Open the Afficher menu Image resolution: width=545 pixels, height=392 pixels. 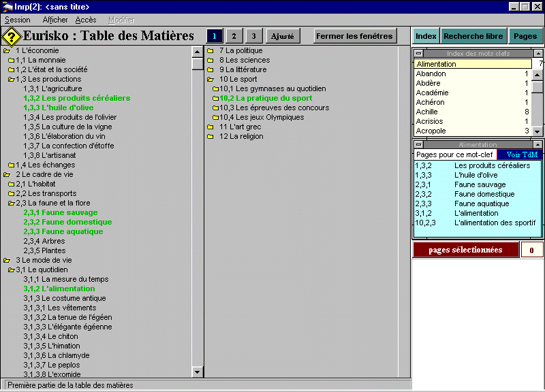[x=55, y=20]
